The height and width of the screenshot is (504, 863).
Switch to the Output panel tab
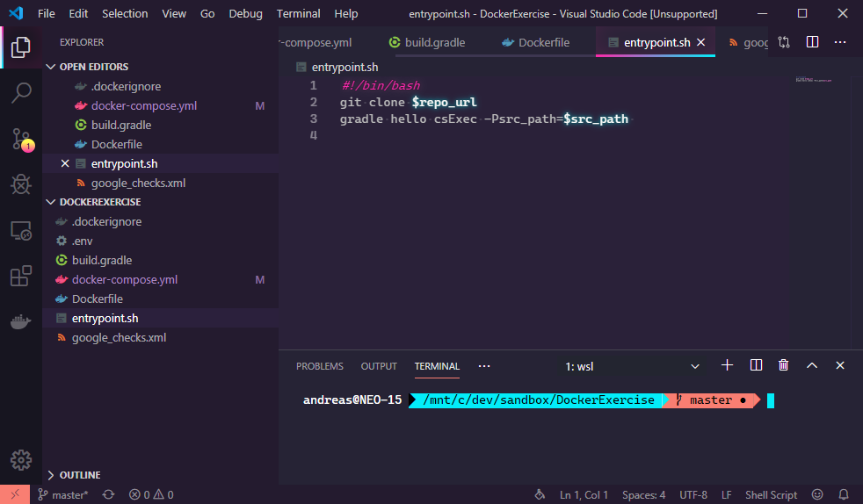tap(379, 366)
